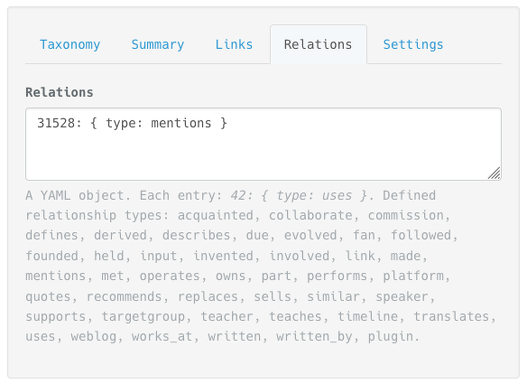Click 'A YAML object' help text start
This screenshot has height=384, width=527.
coord(75,195)
